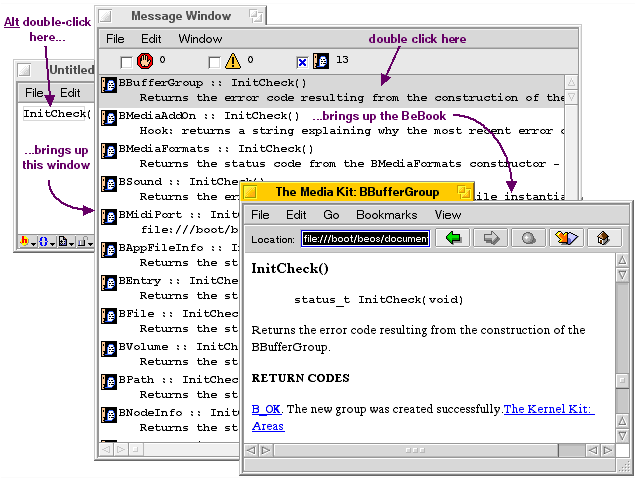Go back with the green arrow button
Screen dimensions: 636x482
[x=453, y=238]
